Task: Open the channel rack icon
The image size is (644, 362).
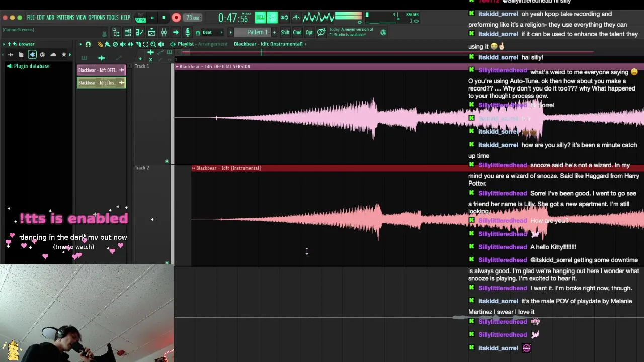Action: pos(127,32)
